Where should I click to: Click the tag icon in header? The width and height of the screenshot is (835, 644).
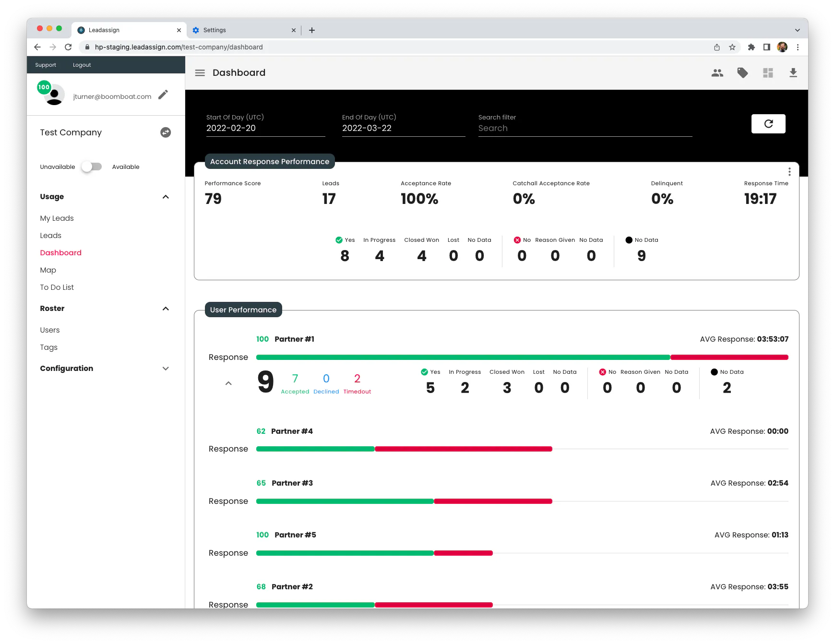point(742,73)
